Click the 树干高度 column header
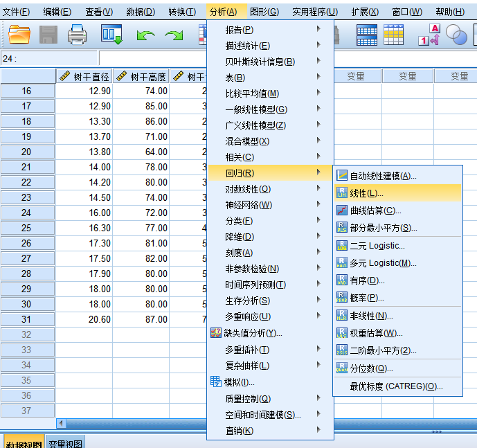477x448 pixels. click(141, 76)
